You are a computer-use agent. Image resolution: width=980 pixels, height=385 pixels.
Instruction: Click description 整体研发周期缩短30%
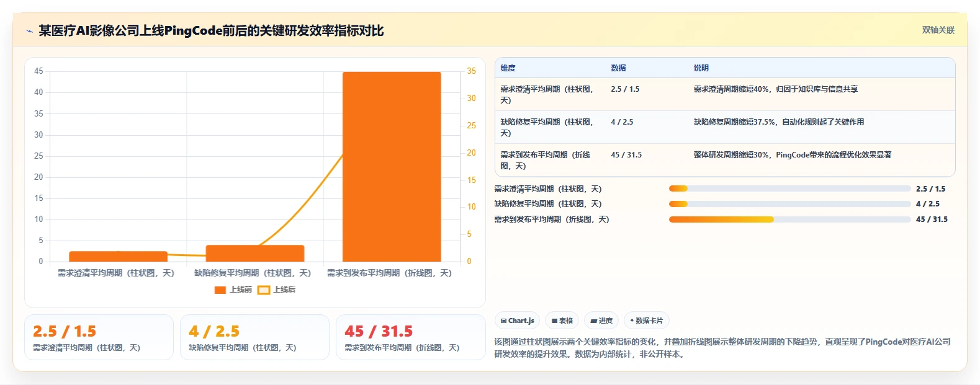pos(793,155)
